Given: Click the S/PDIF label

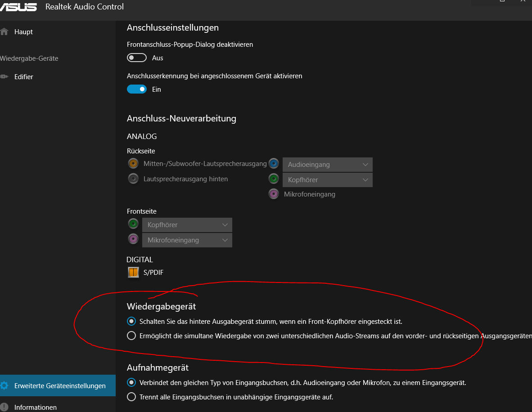Looking at the screenshot, I should [x=153, y=272].
